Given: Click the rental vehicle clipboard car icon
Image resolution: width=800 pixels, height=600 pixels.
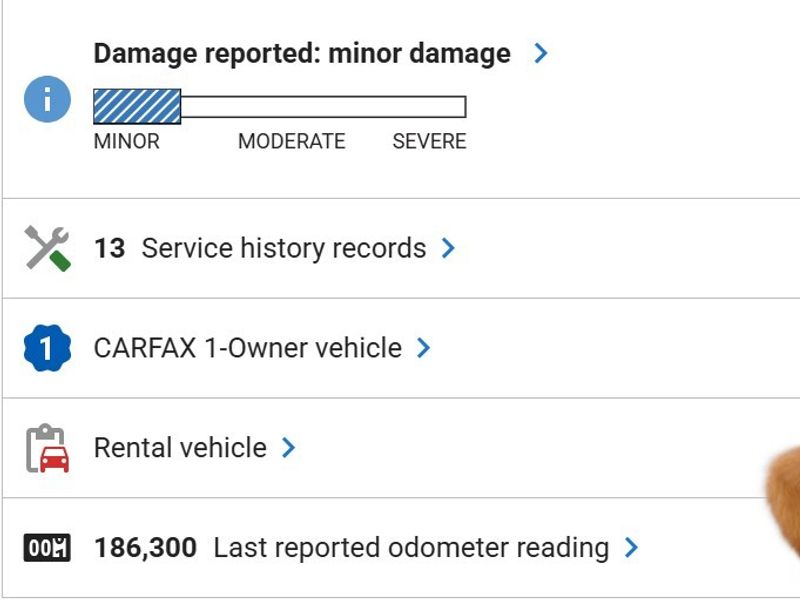Looking at the screenshot, I should [46, 448].
